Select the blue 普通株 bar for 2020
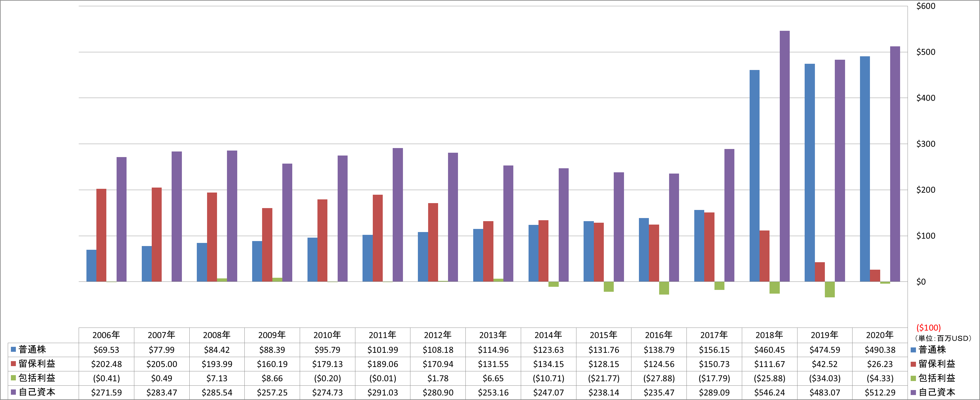 (x=865, y=169)
